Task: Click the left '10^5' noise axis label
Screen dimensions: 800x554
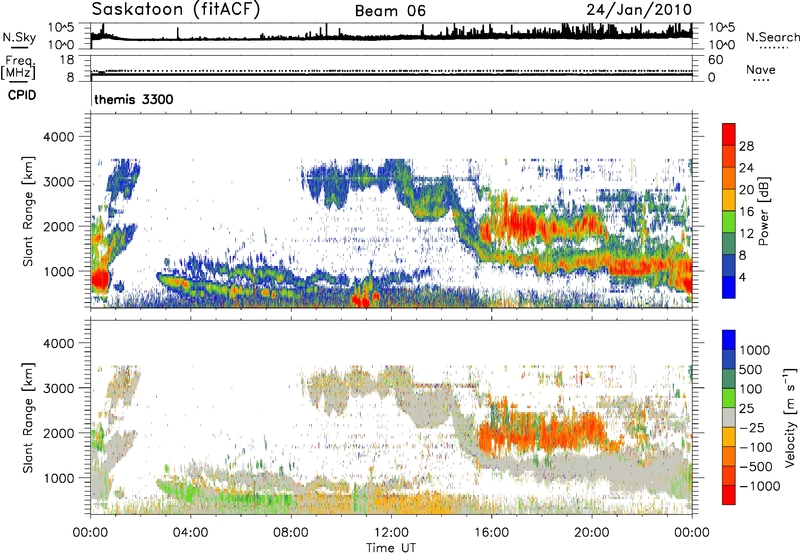Action: pos(61,28)
